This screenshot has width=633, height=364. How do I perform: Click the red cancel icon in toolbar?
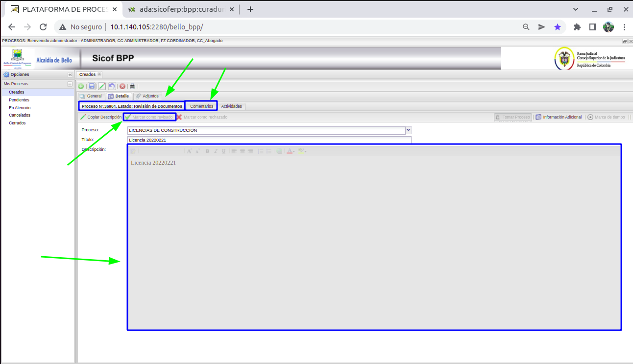[x=122, y=86]
